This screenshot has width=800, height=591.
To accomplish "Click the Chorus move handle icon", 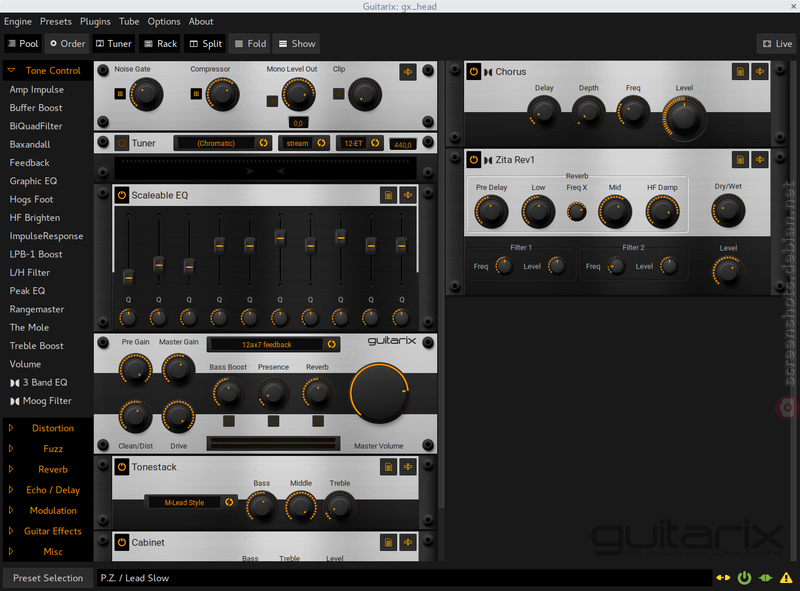I will point(760,71).
